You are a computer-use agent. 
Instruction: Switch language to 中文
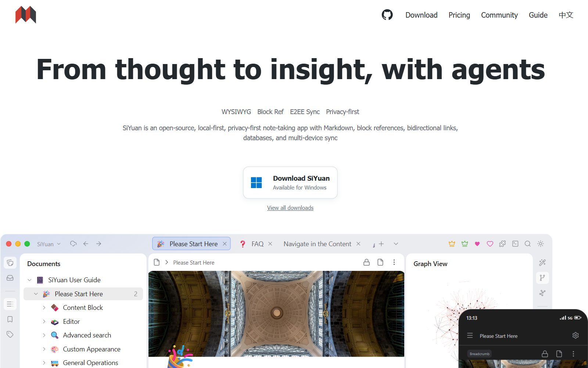tap(566, 15)
